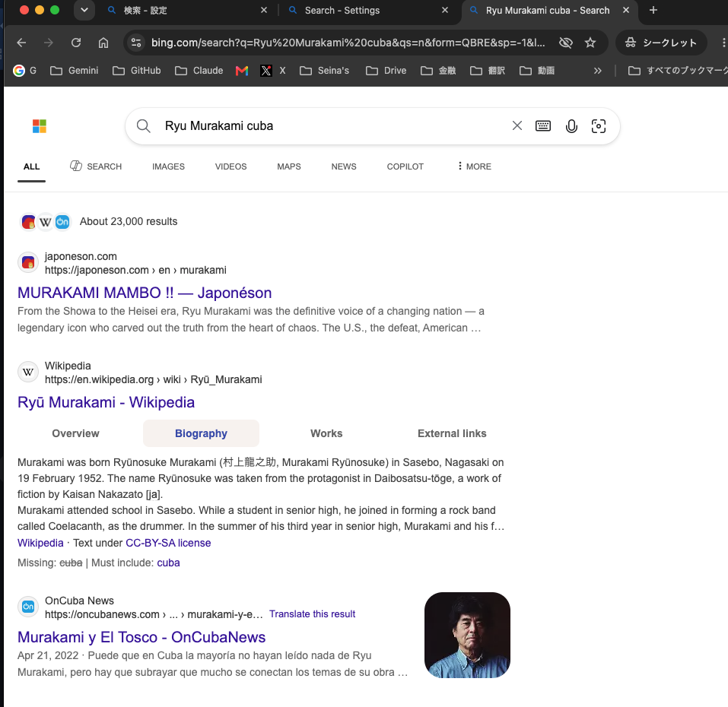Click the search magnifier icon
The image size is (728, 707).
pos(144,126)
